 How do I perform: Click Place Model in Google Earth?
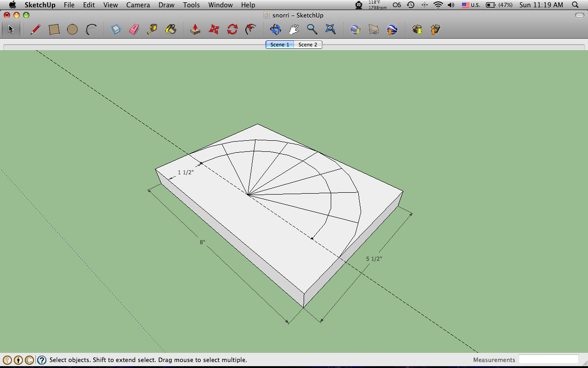click(392, 29)
